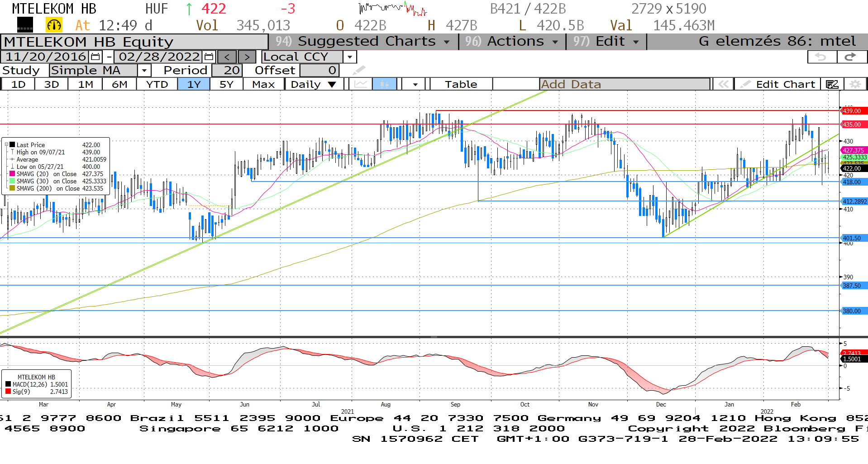Select the line chart type icon
Viewport: 868px width, 464px height.
coord(361,84)
